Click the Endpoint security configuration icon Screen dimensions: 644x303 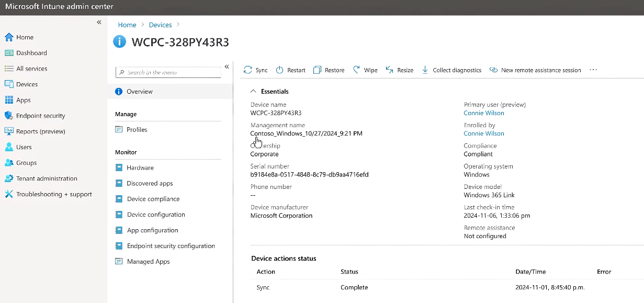[x=118, y=246]
